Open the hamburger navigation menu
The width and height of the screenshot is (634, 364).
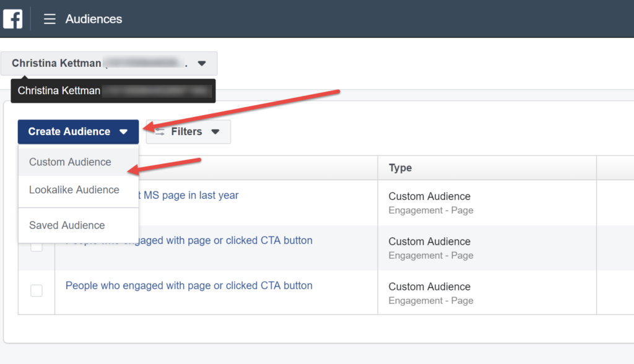click(50, 19)
